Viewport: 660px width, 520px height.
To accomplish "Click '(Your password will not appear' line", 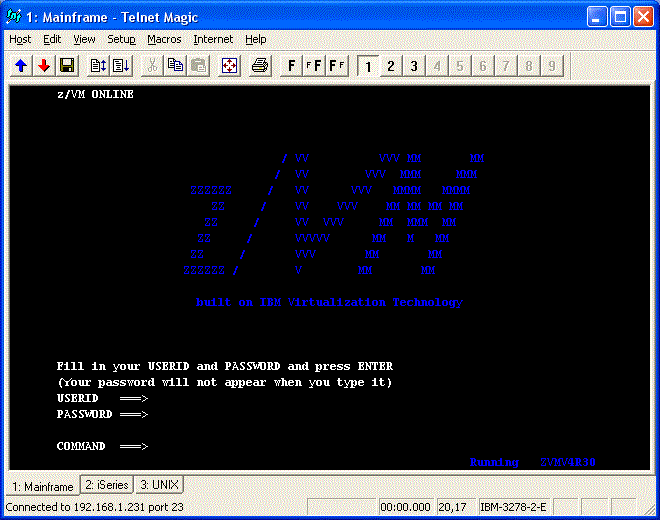I will pyautogui.click(x=225, y=382).
